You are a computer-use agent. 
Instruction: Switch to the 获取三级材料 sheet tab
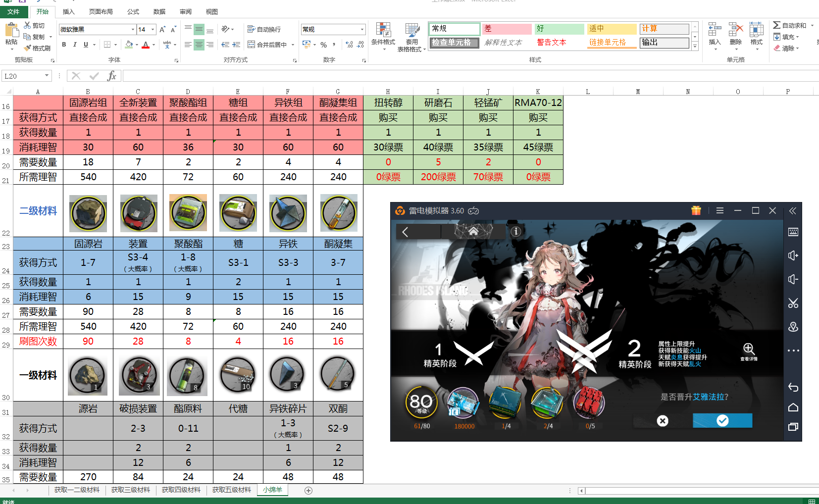pyautogui.click(x=131, y=490)
